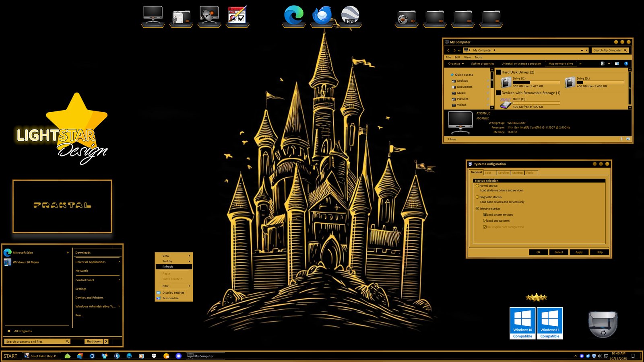Click the Drive (D:) capacity bar
The width and height of the screenshot is (644, 362).
[600, 82]
